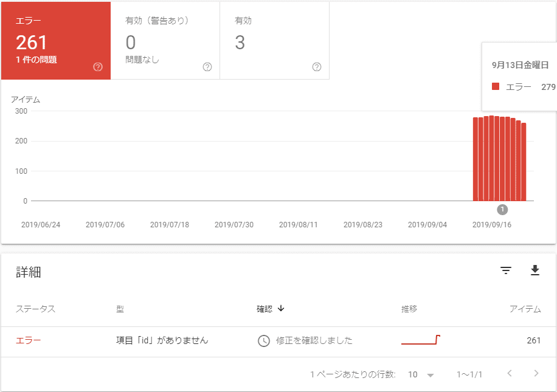This screenshot has height=392, width=557.
Task: Go to next page of results
Action: (x=536, y=373)
